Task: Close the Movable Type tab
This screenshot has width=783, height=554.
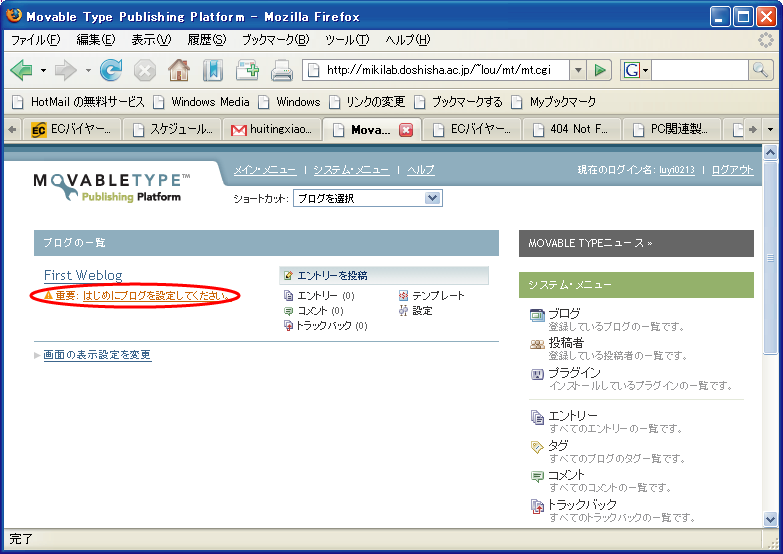Action: coord(406,130)
